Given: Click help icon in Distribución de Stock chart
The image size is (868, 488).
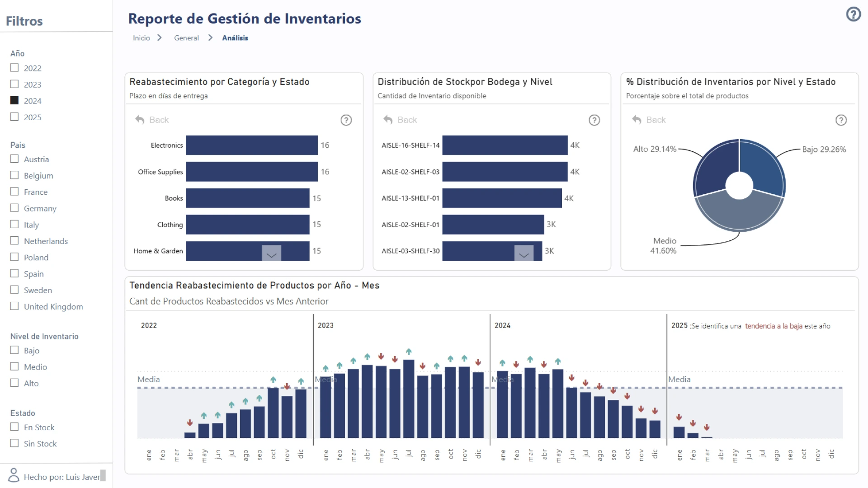Looking at the screenshot, I should [x=594, y=120].
